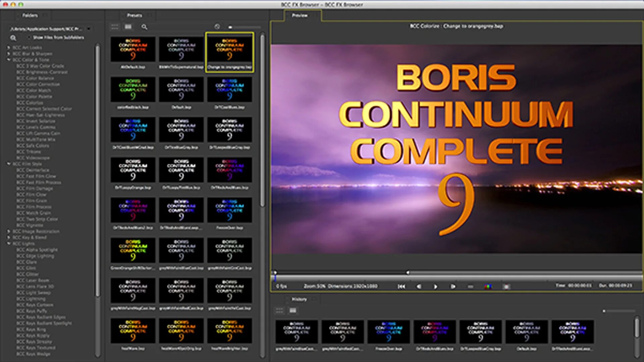Click rewind to first frame button
This screenshot has height=362, width=644.
(x=401, y=287)
